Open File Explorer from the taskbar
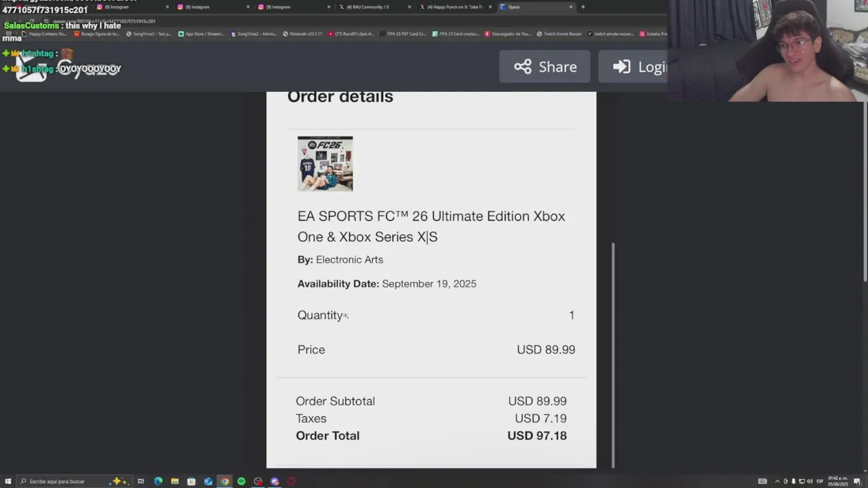 175,481
